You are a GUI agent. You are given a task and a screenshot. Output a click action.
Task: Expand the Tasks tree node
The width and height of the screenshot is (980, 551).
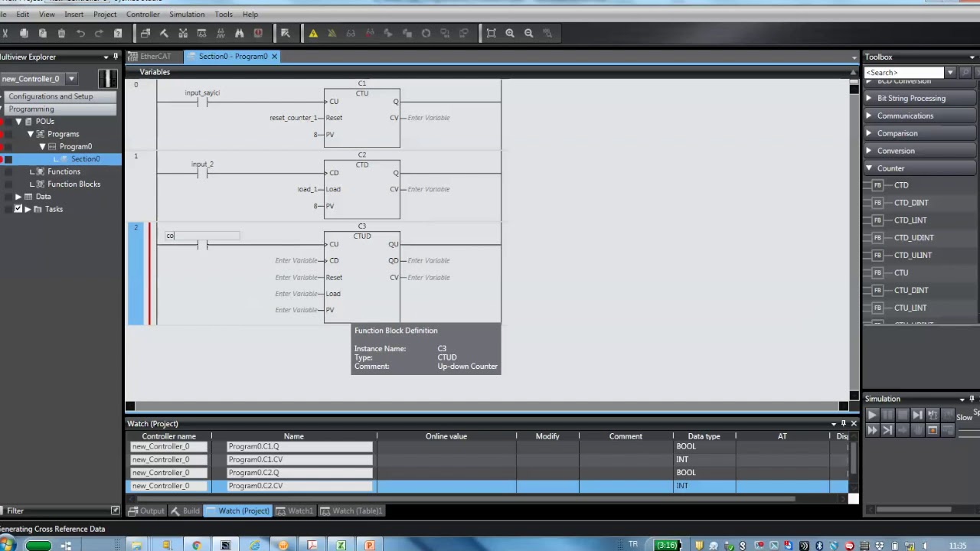click(x=28, y=209)
